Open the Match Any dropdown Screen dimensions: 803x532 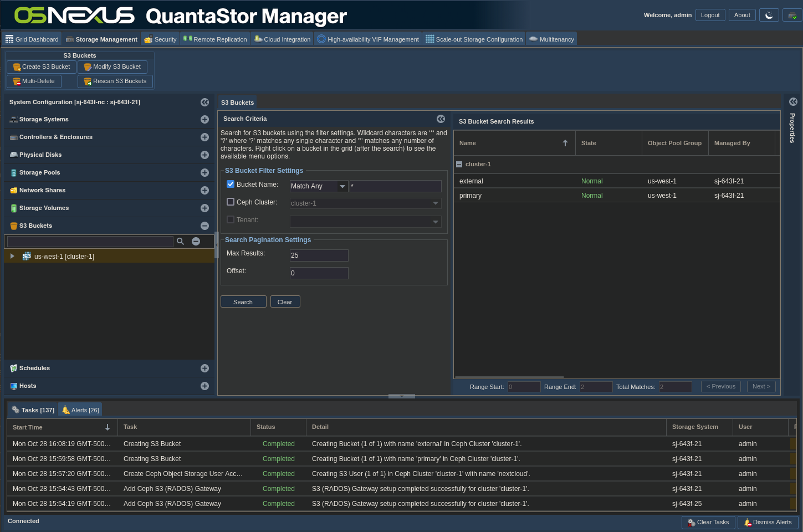342,187
